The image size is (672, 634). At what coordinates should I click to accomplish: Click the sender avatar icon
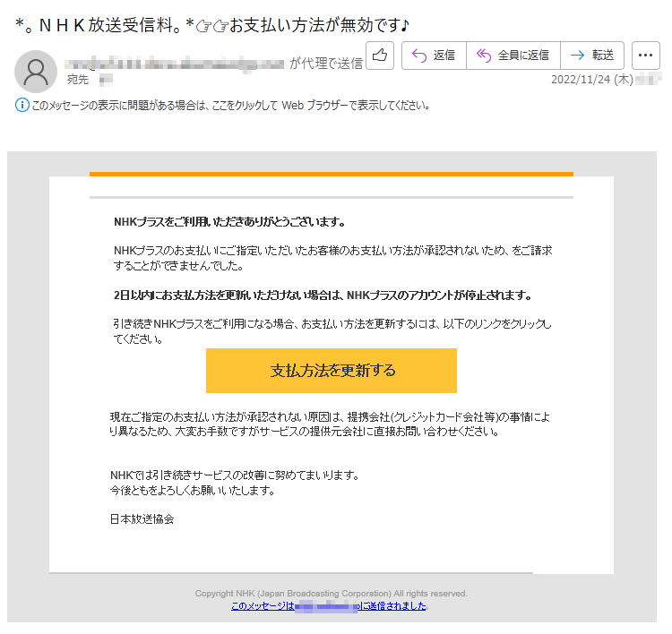click(36, 72)
